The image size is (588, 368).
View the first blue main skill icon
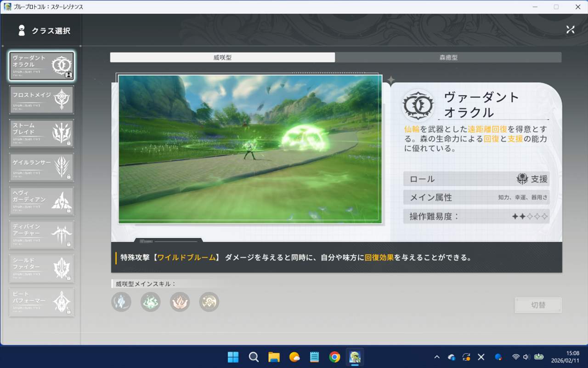(x=121, y=302)
